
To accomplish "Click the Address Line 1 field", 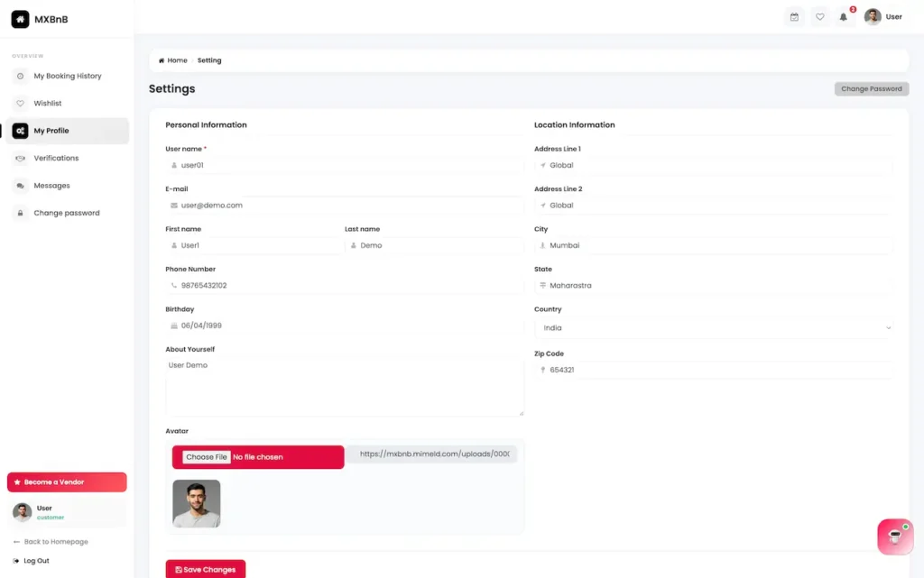I will (x=714, y=165).
